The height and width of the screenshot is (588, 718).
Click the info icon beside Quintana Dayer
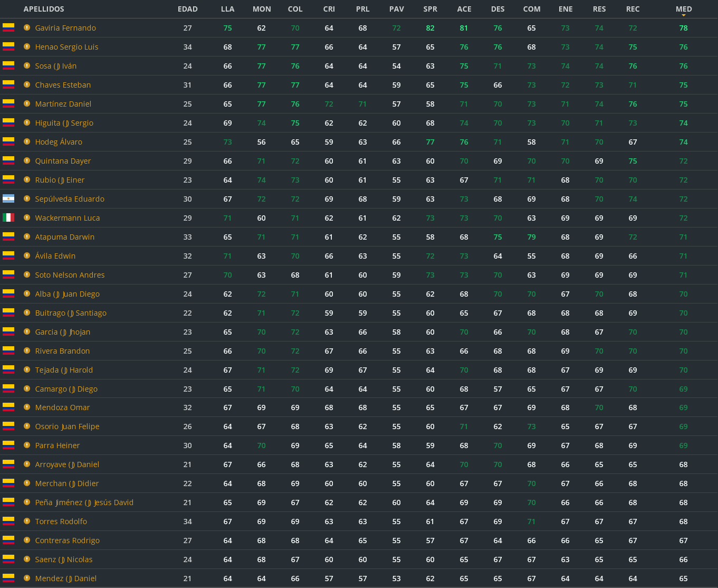tap(27, 160)
